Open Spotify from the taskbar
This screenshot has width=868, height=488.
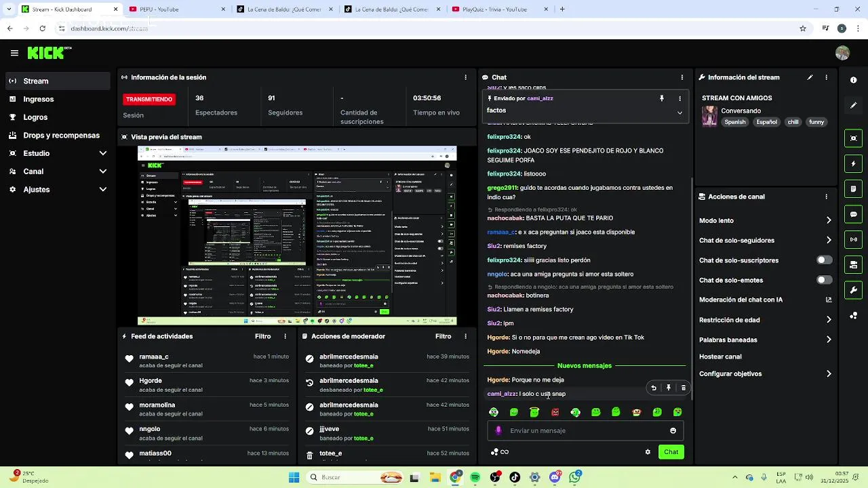coord(475,478)
